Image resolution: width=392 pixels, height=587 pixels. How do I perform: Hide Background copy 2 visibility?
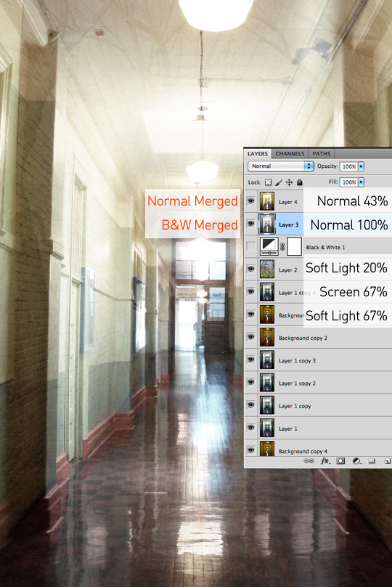click(x=250, y=337)
